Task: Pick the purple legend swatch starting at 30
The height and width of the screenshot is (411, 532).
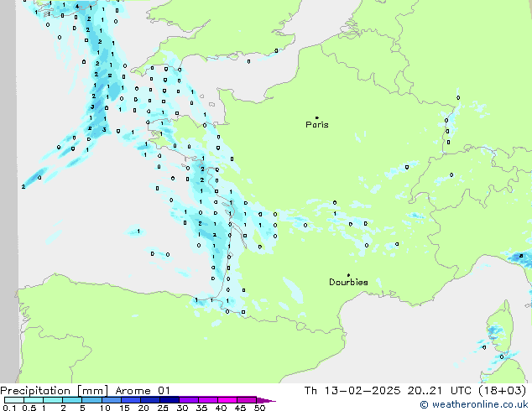Action: click(189, 400)
